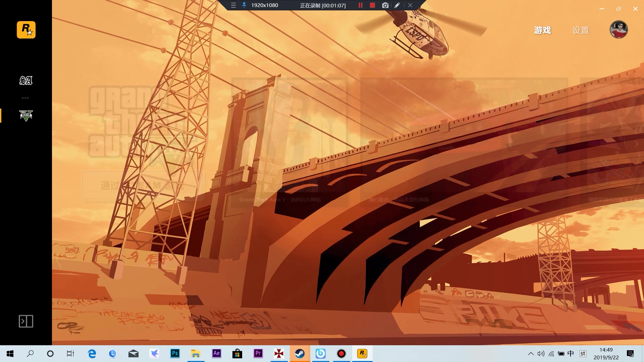The height and width of the screenshot is (362, 644).
Task: Minimize the Rockstar launcher window
Action: 602,9
